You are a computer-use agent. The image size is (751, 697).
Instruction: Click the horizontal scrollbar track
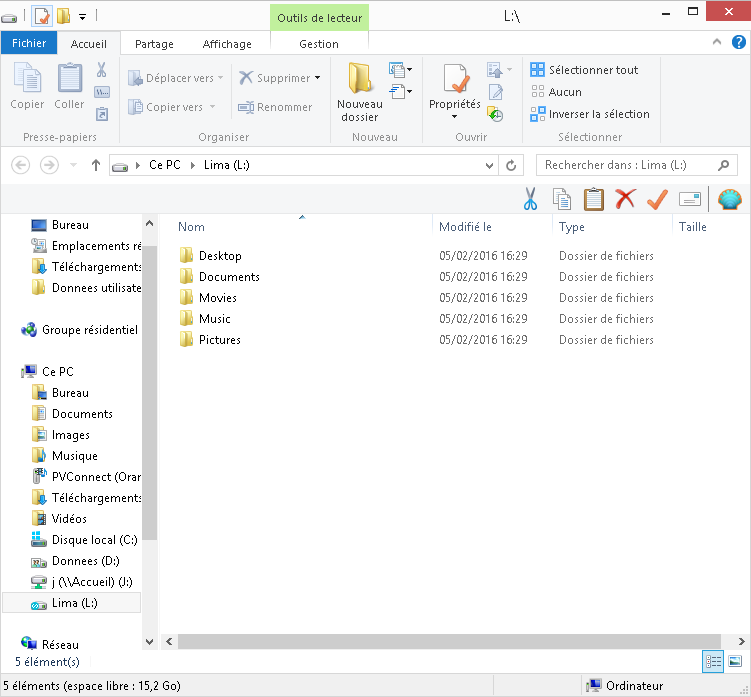click(449, 641)
